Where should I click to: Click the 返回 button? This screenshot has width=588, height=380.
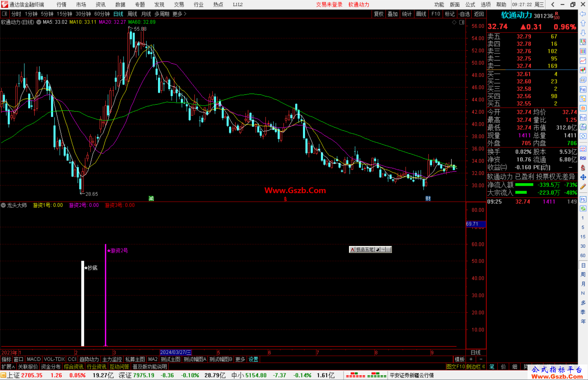click(479, 14)
